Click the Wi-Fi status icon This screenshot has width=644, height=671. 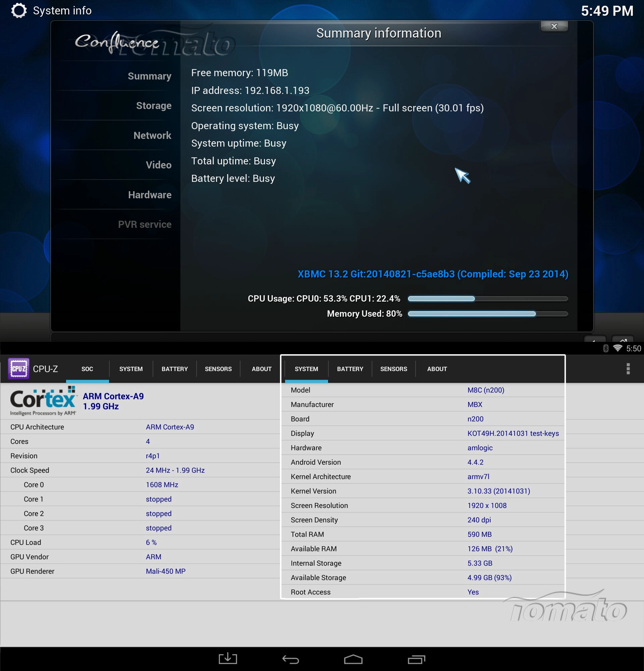click(618, 348)
